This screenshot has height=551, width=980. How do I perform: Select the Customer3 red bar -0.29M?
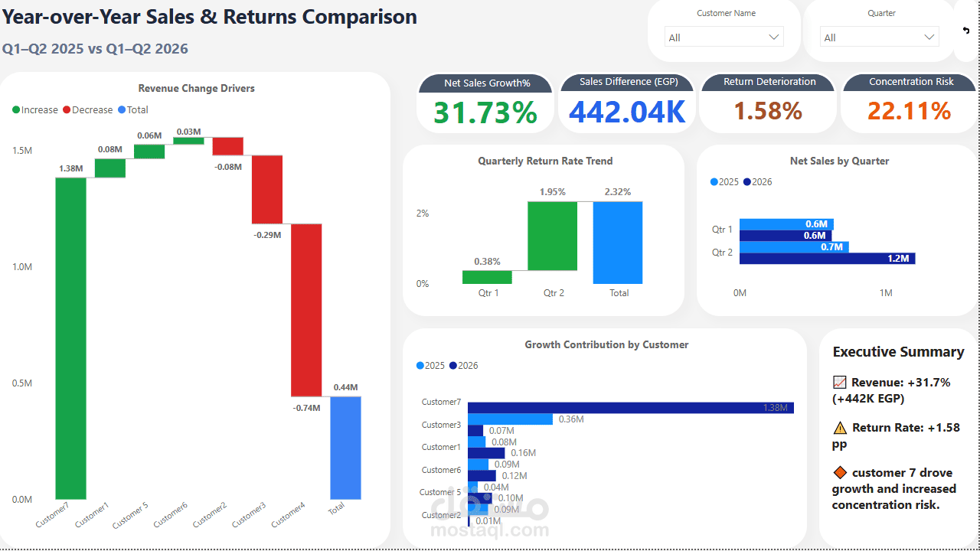tap(266, 189)
